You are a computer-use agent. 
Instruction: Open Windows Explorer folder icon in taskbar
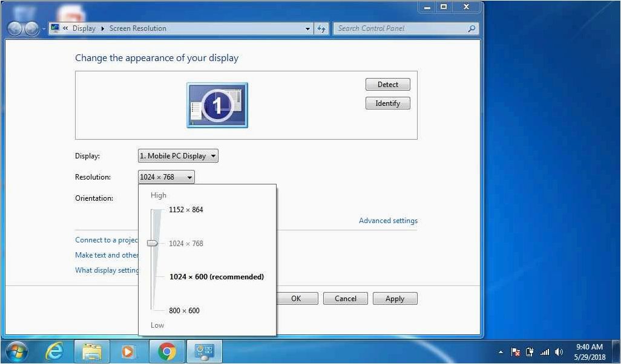(92, 351)
